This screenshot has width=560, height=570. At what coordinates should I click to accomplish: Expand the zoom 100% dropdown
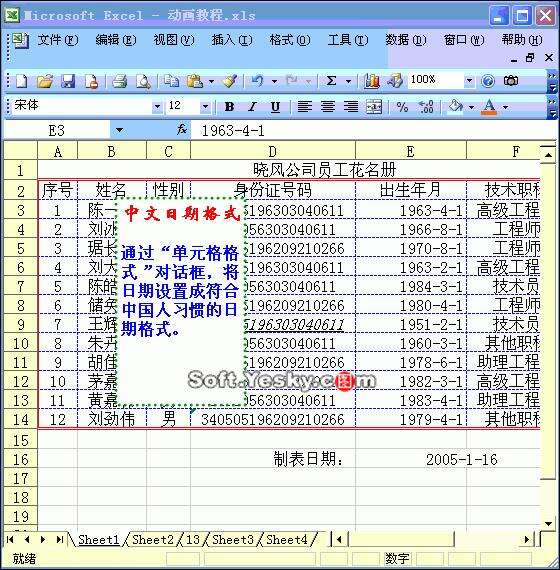pyautogui.click(x=469, y=80)
